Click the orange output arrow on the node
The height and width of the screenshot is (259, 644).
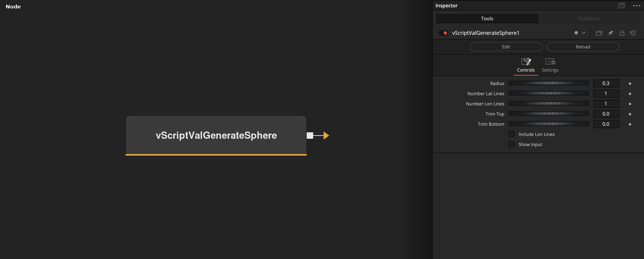point(326,136)
